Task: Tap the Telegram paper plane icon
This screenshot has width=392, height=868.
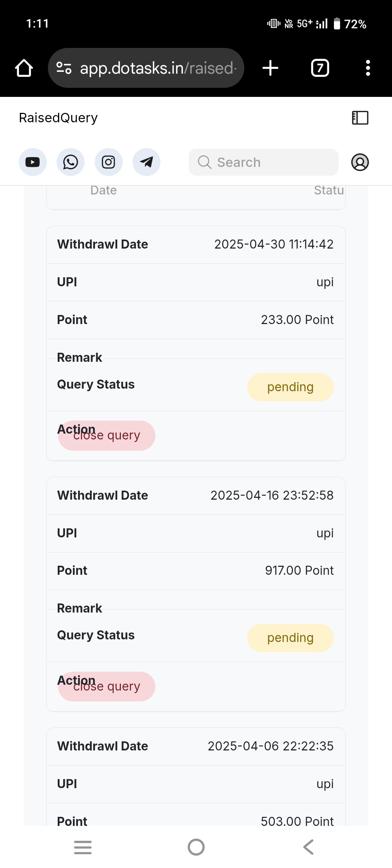Action: pyautogui.click(x=146, y=162)
